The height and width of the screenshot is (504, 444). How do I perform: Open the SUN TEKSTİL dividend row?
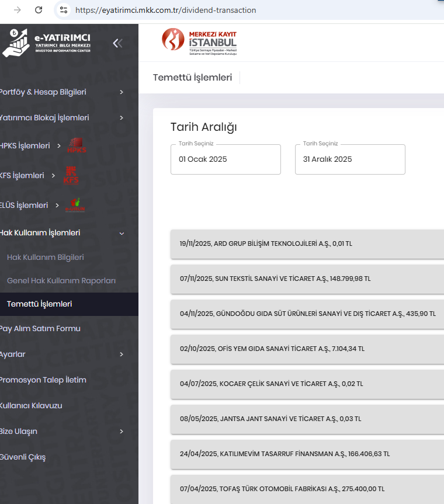307,279
